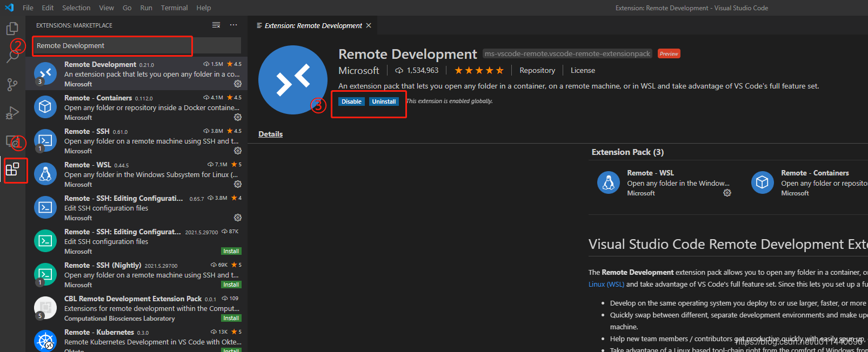Screen dimensions: 868x352
Task: Click the Remote - Containers cube icon in list
Action: click(45, 107)
